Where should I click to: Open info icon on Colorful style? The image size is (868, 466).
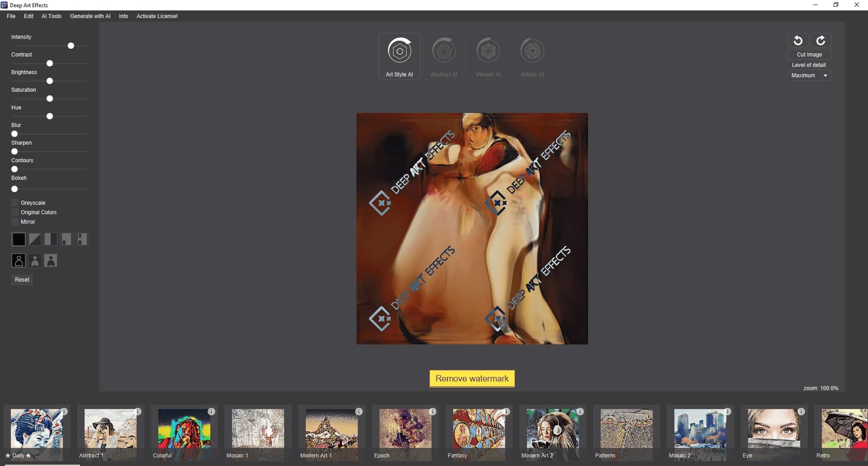(211, 411)
